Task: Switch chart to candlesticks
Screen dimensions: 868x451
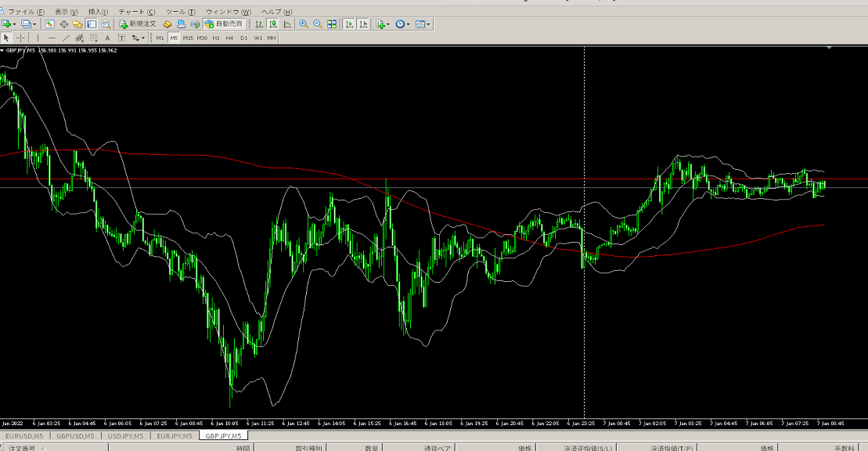Action: point(273,23)
